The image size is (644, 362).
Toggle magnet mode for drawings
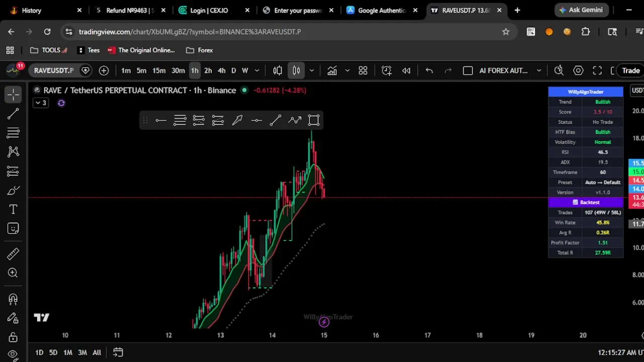(x=13, y=299)
